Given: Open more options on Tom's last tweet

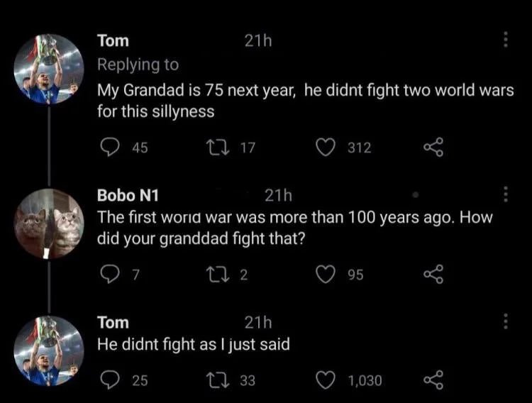Looking at the screenshot, I should click(506, 321).
